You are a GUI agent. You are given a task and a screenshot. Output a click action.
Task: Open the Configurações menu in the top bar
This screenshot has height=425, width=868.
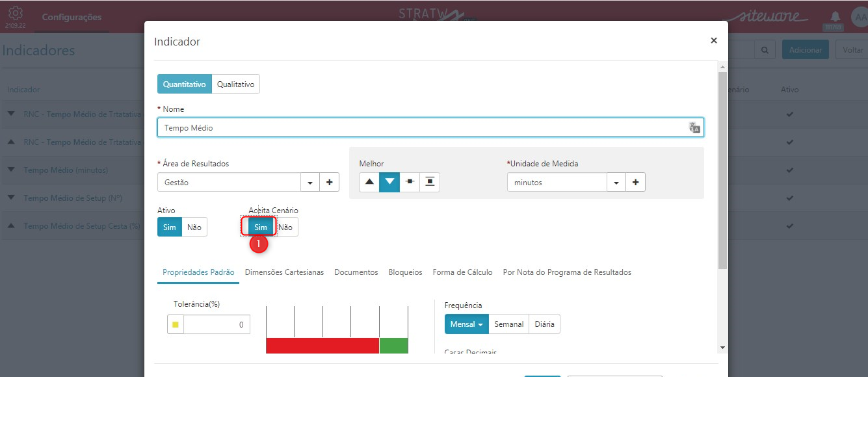click(72, 17)
